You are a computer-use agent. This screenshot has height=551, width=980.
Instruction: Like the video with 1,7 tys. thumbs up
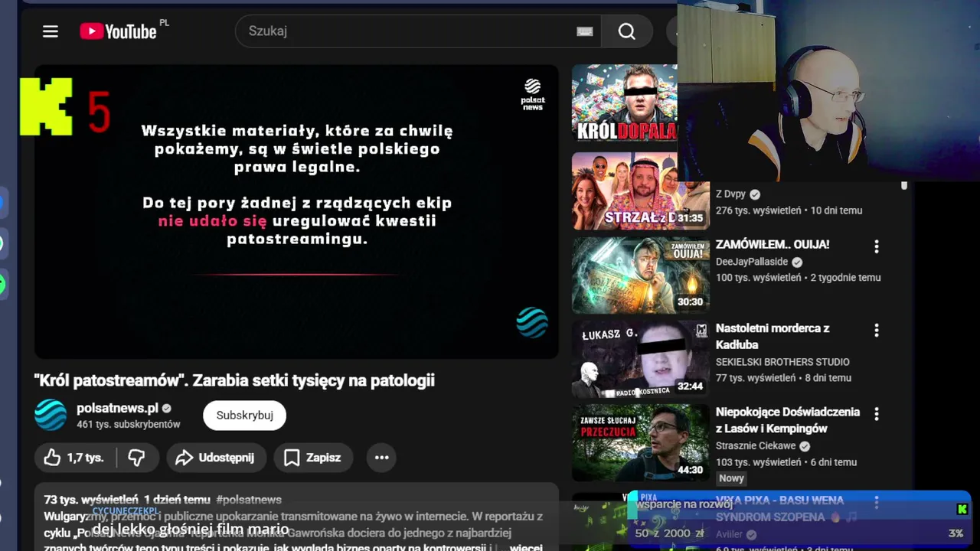(75, 458)
